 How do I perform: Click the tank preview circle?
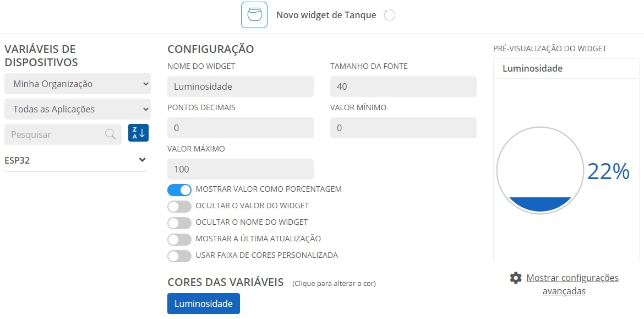point(539,170)
